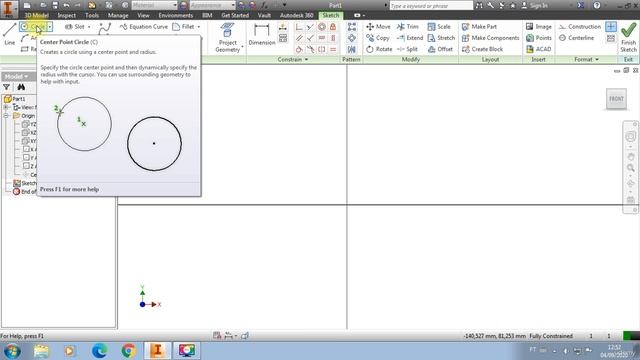Select the Rotate tool
The image size is (640, 360).
pos(379,49)
